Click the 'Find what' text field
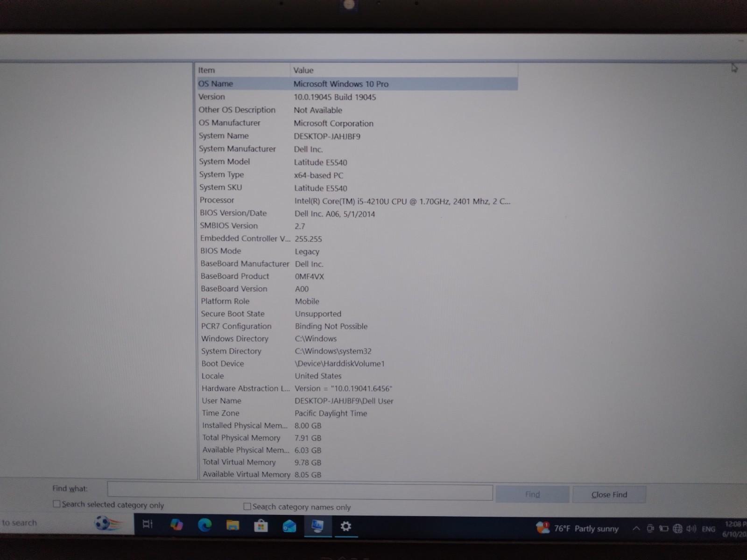747x560 pixels. (300, 492)
